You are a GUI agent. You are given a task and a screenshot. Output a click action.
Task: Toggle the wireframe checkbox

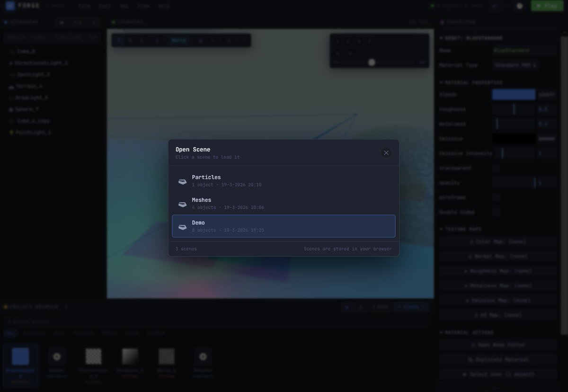pyautogui.click(x=497, y=197)
